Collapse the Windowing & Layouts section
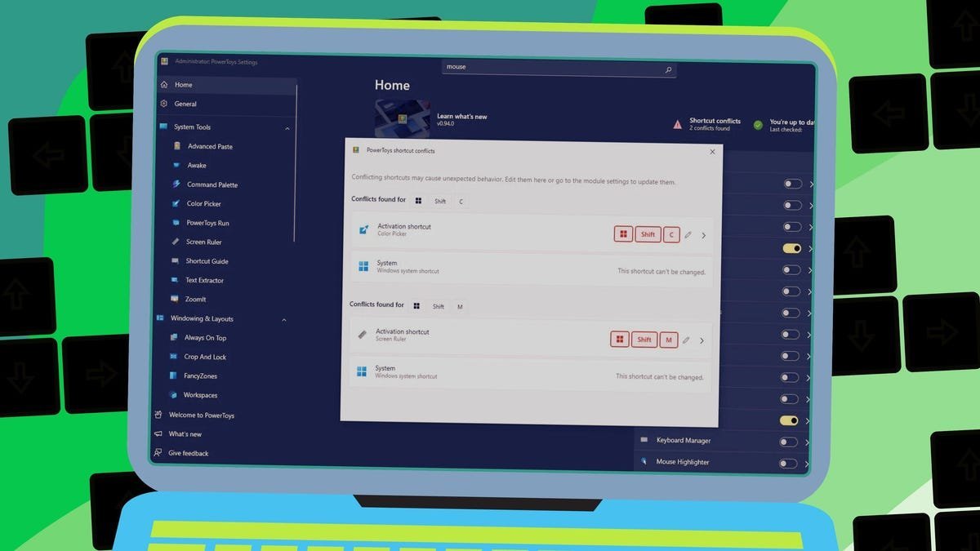 point(284,320)
